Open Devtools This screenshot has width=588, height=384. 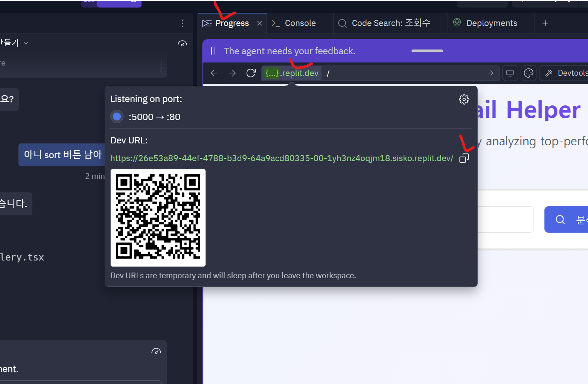pos(565,73)
